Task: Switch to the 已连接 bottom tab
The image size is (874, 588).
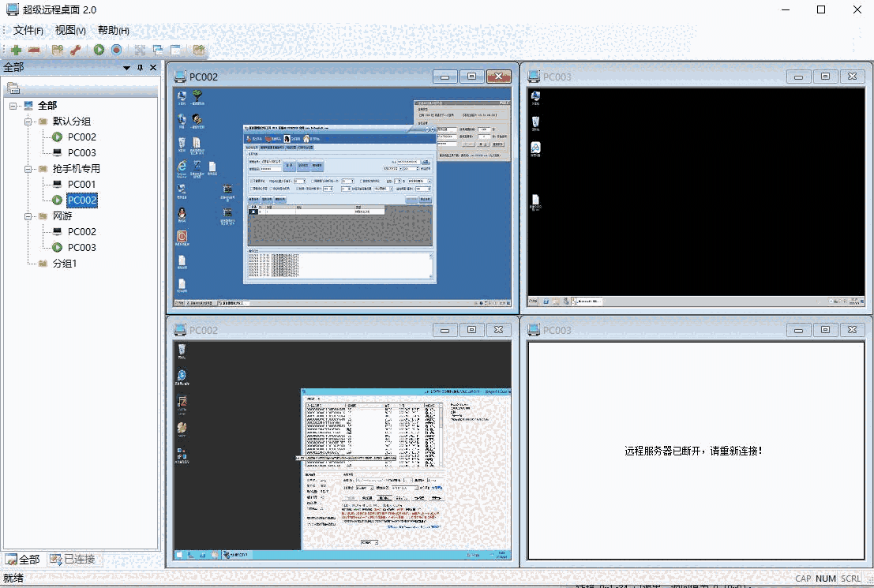Action: pyautogui.click(x=73, y=559)
